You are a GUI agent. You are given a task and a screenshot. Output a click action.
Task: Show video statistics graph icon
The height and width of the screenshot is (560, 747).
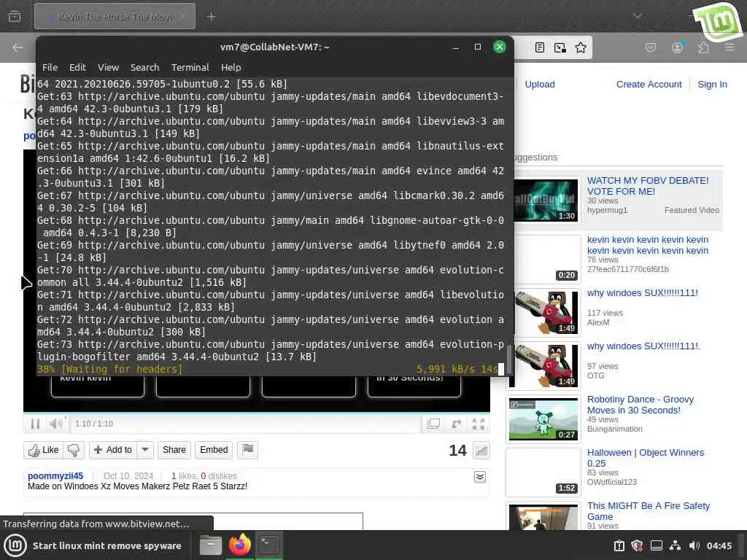tap(481, 451)
